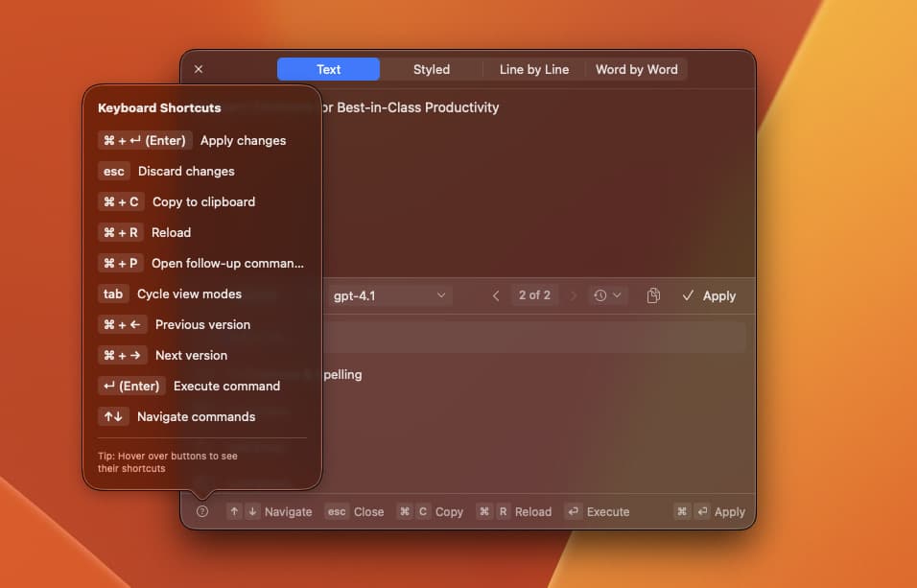The image size is (917, 588).
Task: Click the next version right chevron arrow
Action: click(573, 295)
